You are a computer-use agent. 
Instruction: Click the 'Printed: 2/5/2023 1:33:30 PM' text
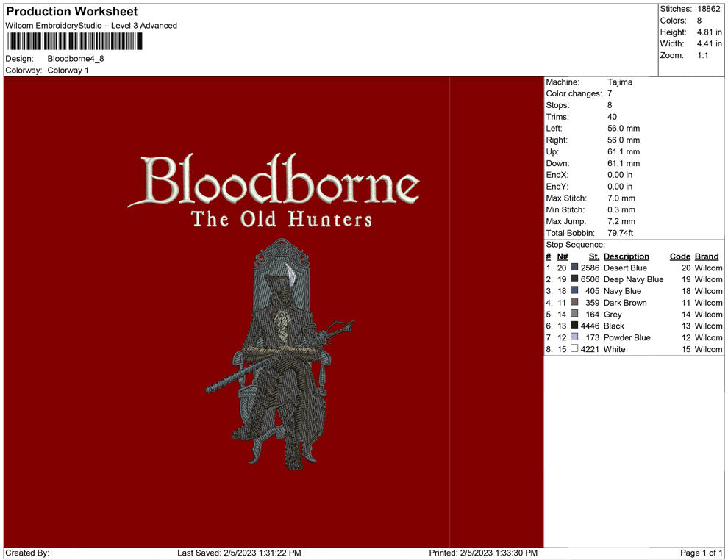click(x=483, y=553)
